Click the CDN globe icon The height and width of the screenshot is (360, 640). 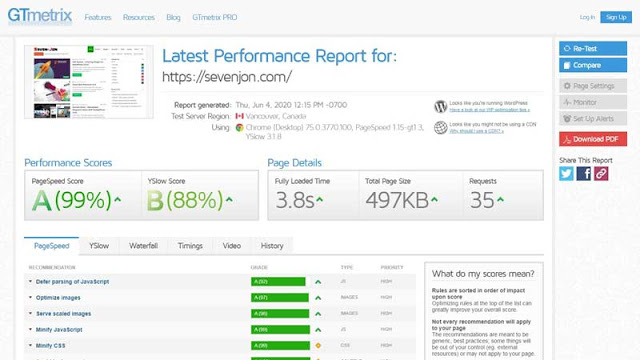[440, 127]
